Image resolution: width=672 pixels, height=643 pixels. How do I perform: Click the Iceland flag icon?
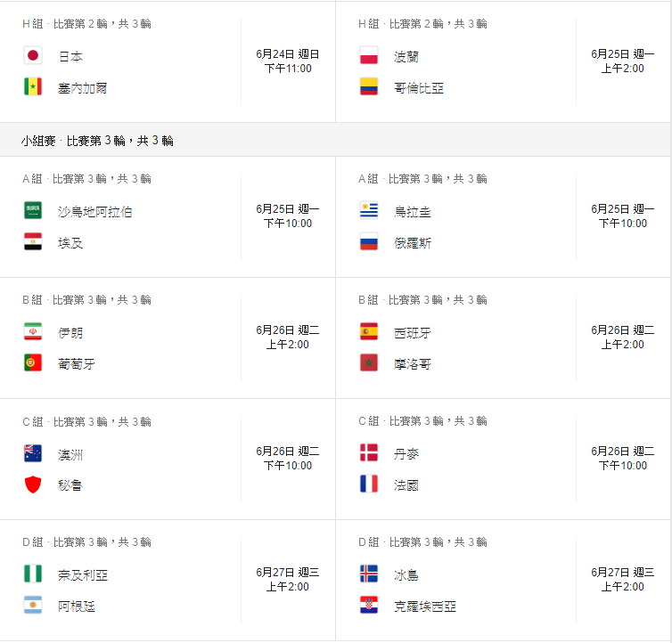[x=368, y=574]
